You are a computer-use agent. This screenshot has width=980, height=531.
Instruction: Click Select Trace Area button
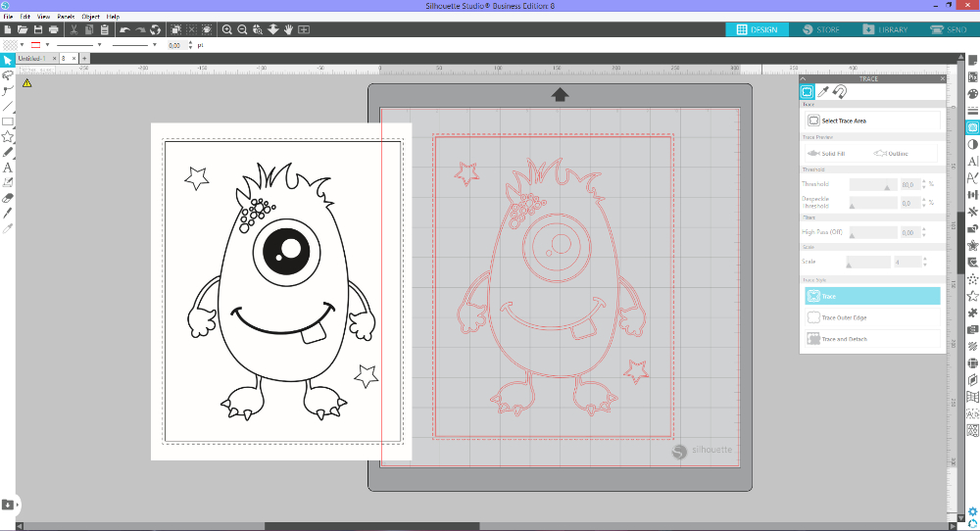click(872, 121)
